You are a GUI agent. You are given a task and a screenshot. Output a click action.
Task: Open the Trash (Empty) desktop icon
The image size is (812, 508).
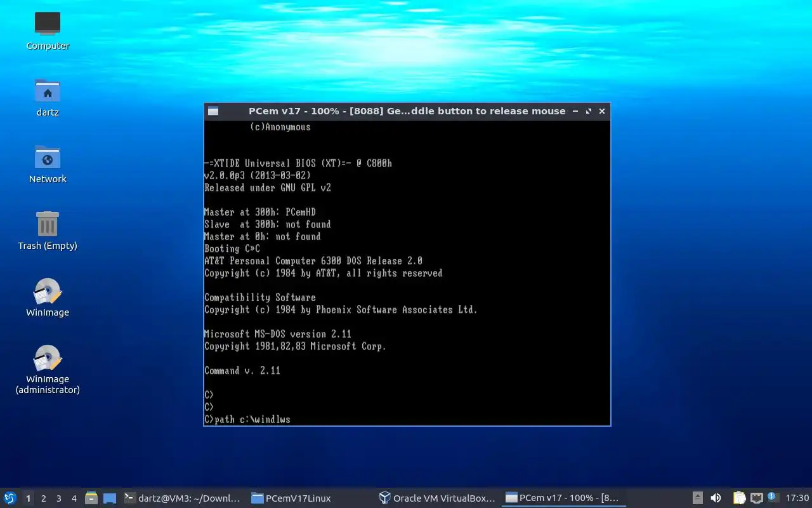(48, 231)
